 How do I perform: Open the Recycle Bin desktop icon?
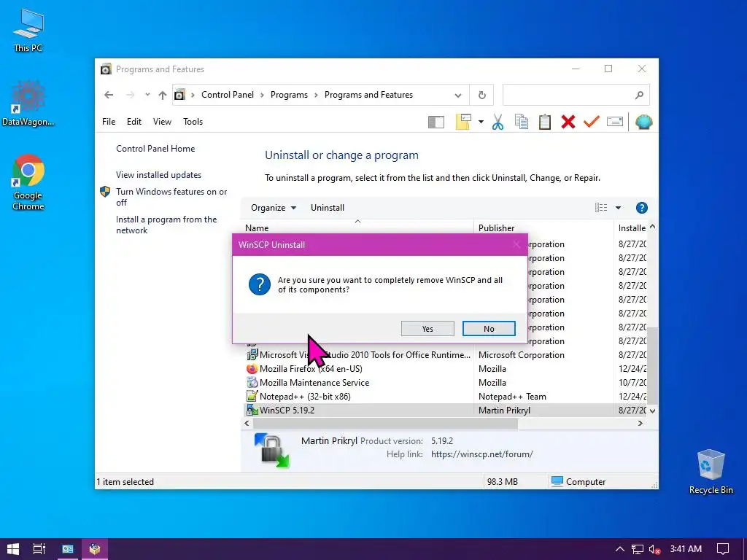tap(711, 472)
